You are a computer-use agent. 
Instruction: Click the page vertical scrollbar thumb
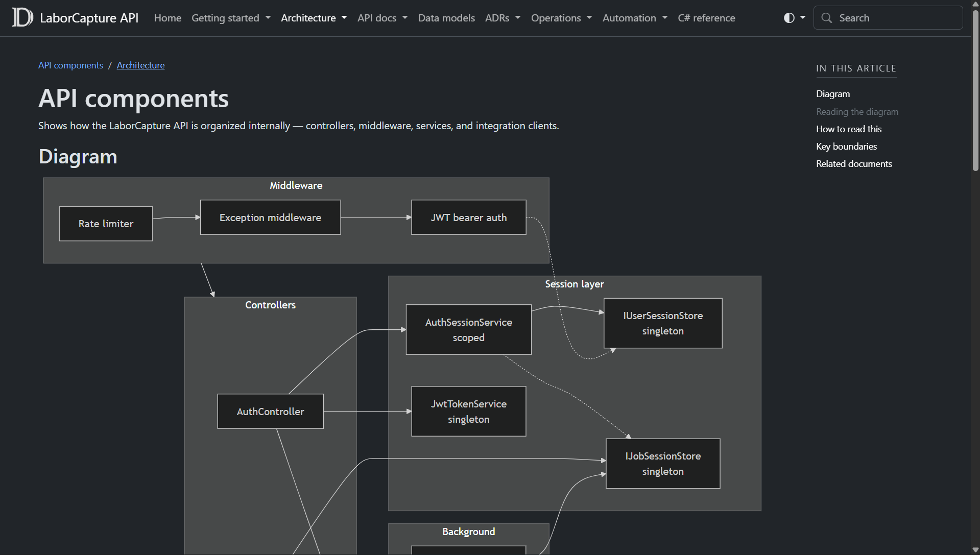pos(975,89)
